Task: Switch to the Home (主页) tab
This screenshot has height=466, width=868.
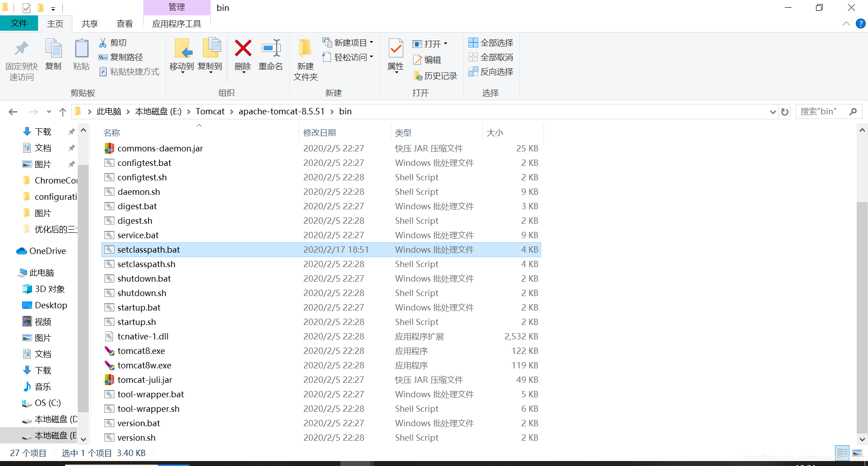Action: point(55,24)
